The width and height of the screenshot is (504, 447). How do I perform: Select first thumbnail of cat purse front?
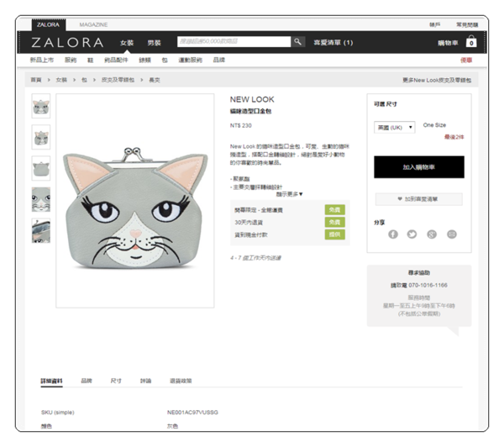[41, 106]
